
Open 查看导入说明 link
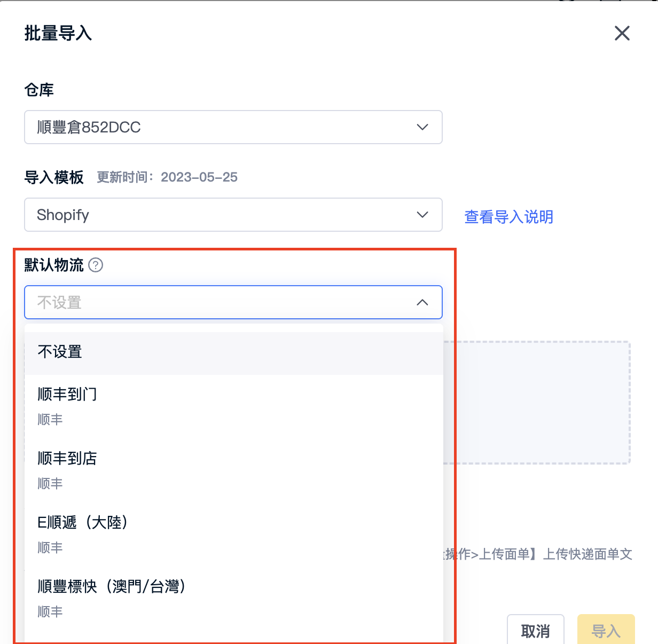(509, 217)
